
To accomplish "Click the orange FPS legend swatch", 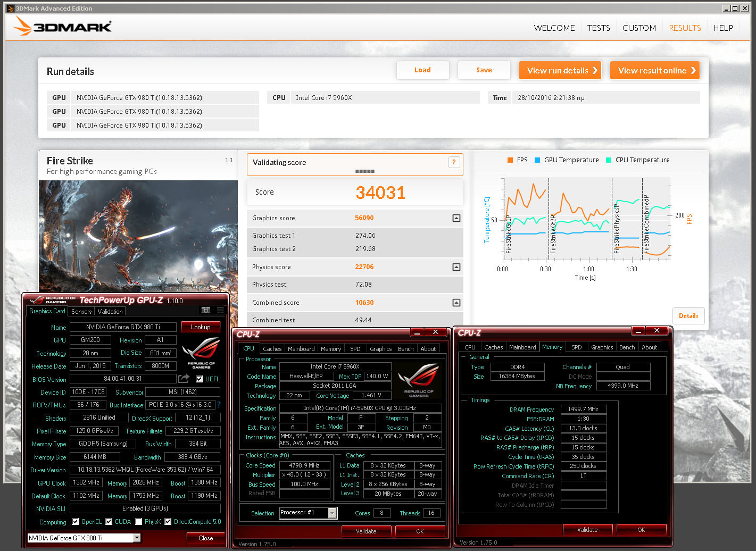I will [510, 160].
